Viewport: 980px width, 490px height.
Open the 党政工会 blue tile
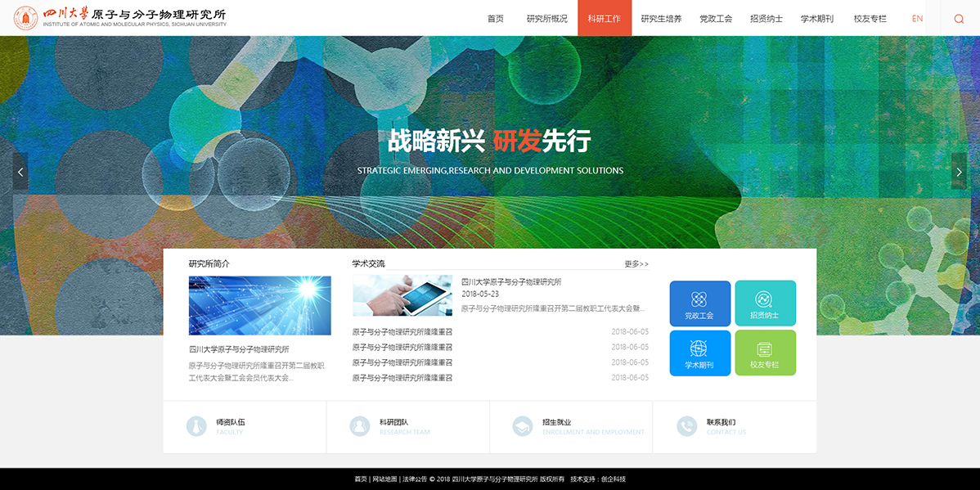point(699,303)
